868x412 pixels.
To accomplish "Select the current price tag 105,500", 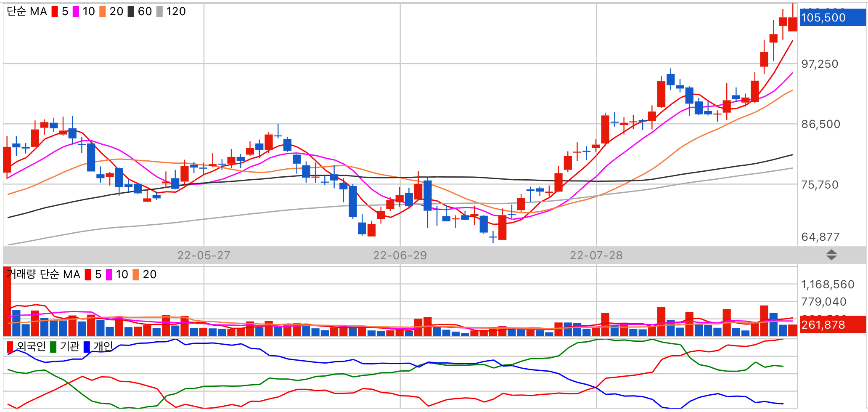I will coord(833,18).
